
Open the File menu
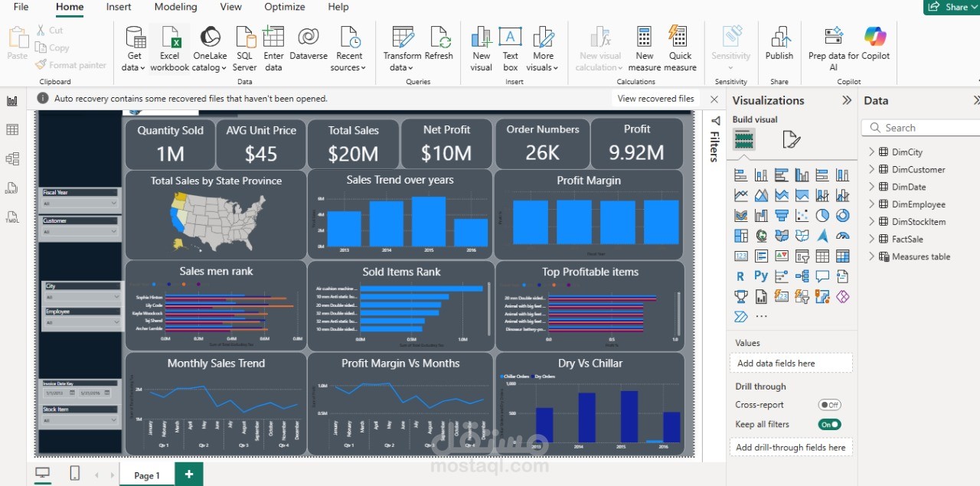click(x=21, y=7)
